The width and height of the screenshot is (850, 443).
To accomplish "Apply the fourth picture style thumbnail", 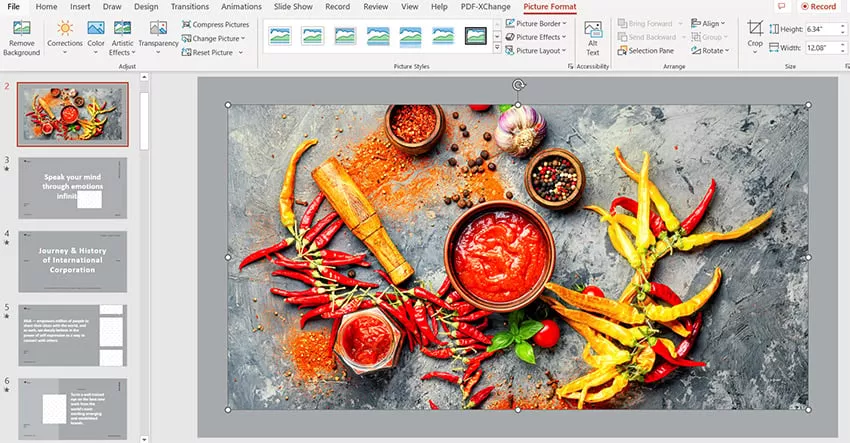I will [378, 36].
